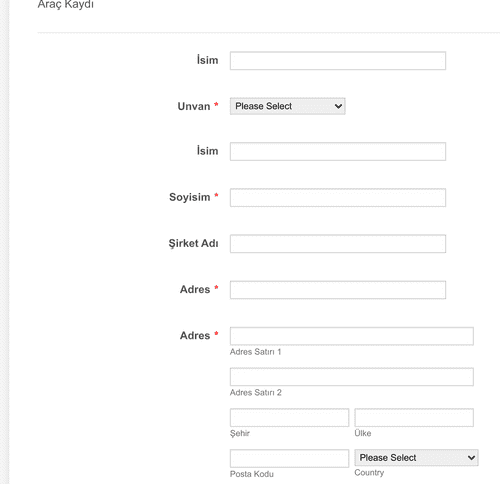The height and width of the screenshot is (484, 500).
Task: Expand the Country 'Please Select' dropdown
Action: click(x=416, y=457)
